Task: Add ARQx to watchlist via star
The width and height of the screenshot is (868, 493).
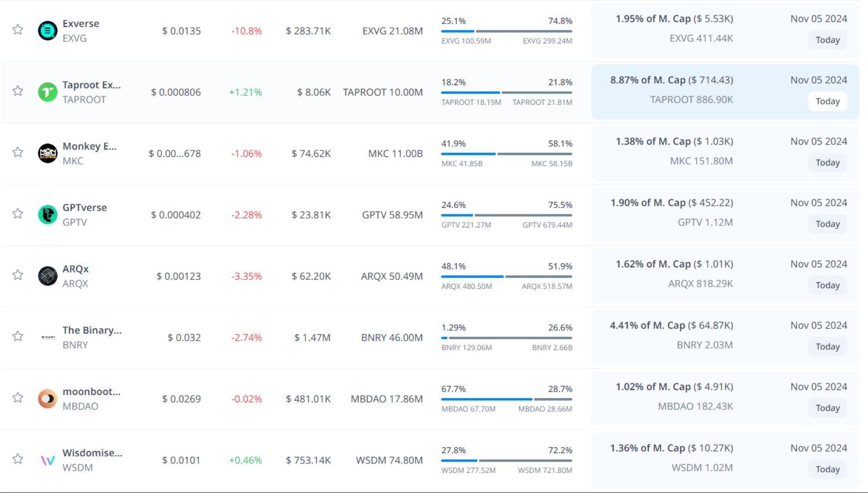Action: 18,275
